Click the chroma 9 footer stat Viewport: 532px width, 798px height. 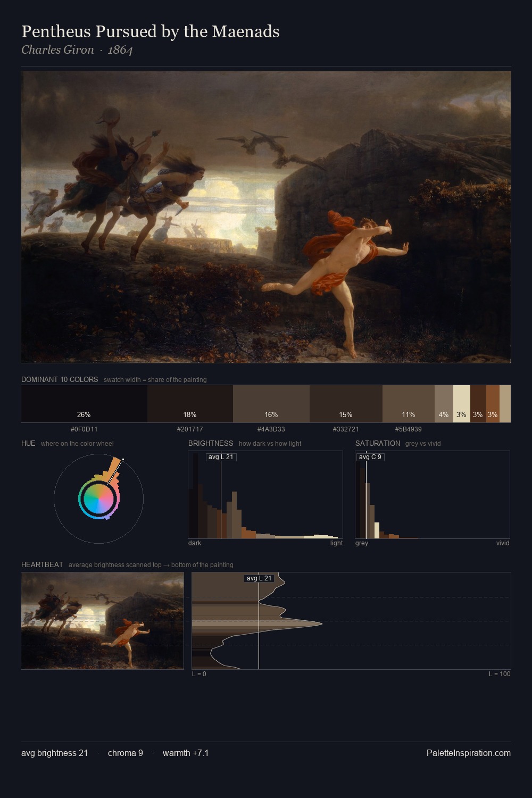pyautogui.click(x=126, y=753)
